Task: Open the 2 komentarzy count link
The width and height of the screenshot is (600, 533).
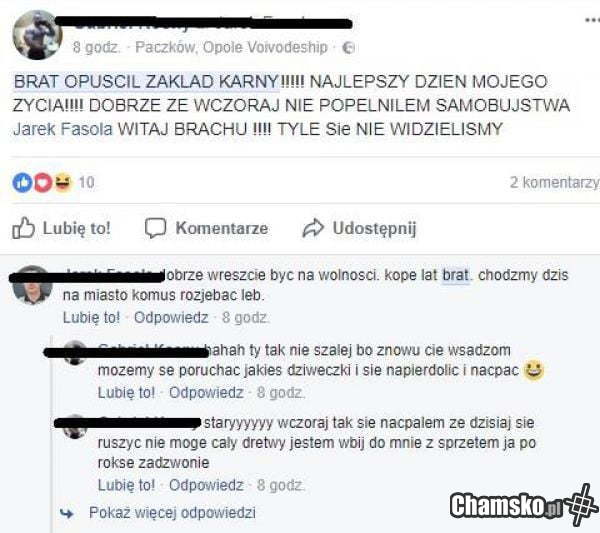Action: [x=554, y=183]
